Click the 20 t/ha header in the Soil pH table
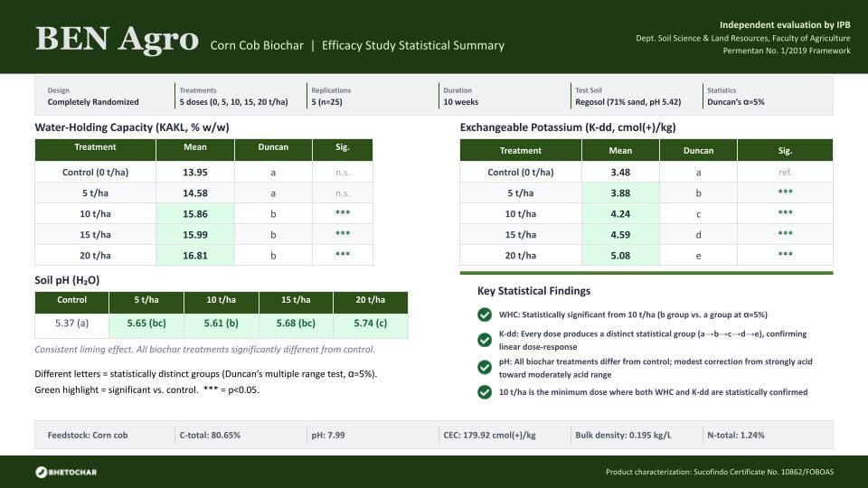Image resolution: width=868 pixels, height=488 pixels. point(371,300)
